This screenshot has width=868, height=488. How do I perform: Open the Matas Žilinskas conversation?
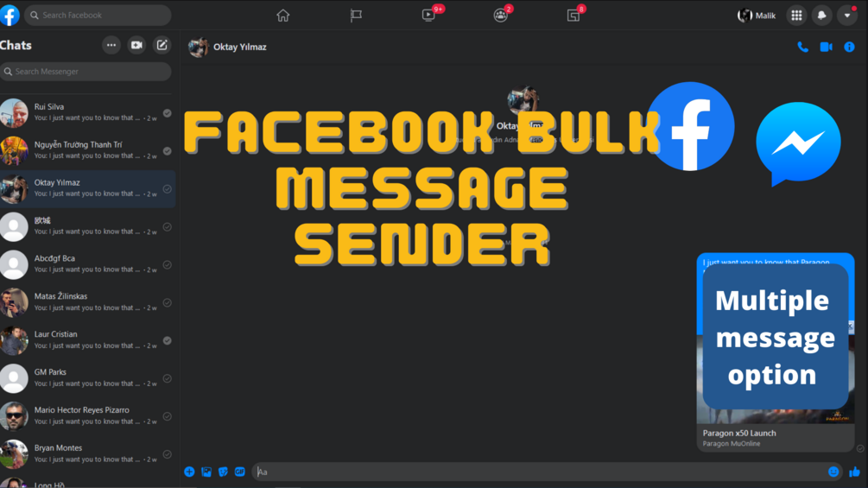[x=87, y=302]
